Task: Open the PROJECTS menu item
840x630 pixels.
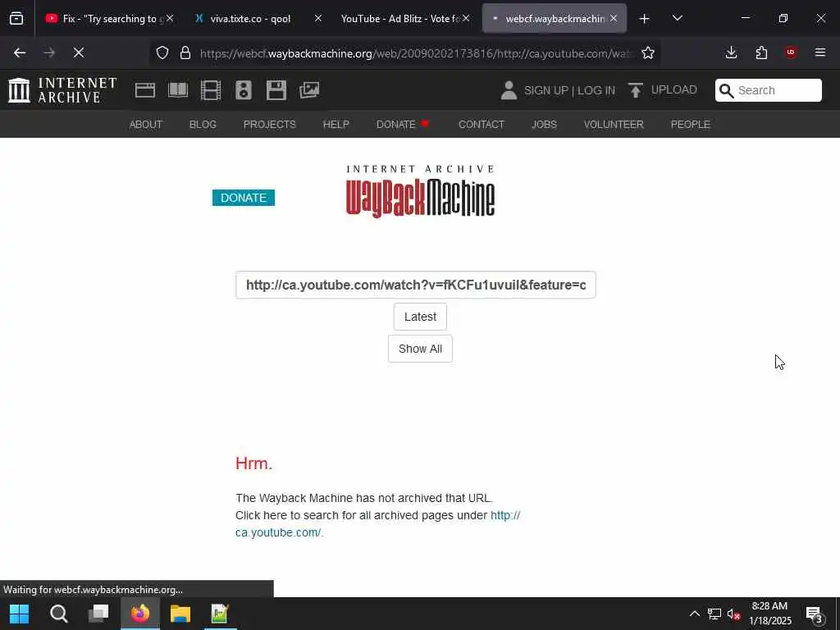Action: 269,125
